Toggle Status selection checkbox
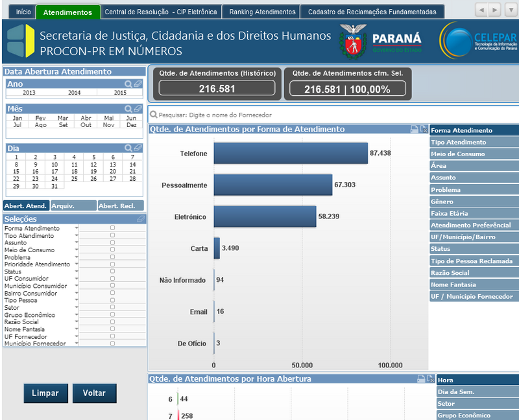The image size is (519, 420). pyautogui.click(x=112, y=271)
